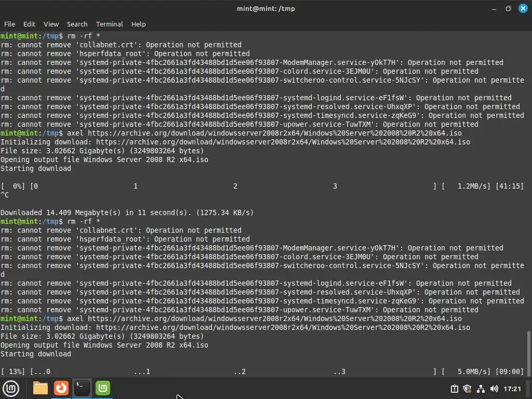
Task: Close the terminal window
Action: click(523, 8)
